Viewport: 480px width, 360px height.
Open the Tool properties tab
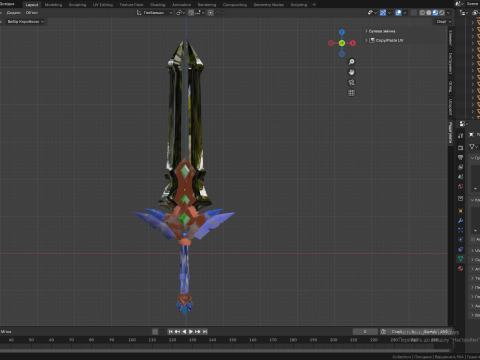click(460, 136)
